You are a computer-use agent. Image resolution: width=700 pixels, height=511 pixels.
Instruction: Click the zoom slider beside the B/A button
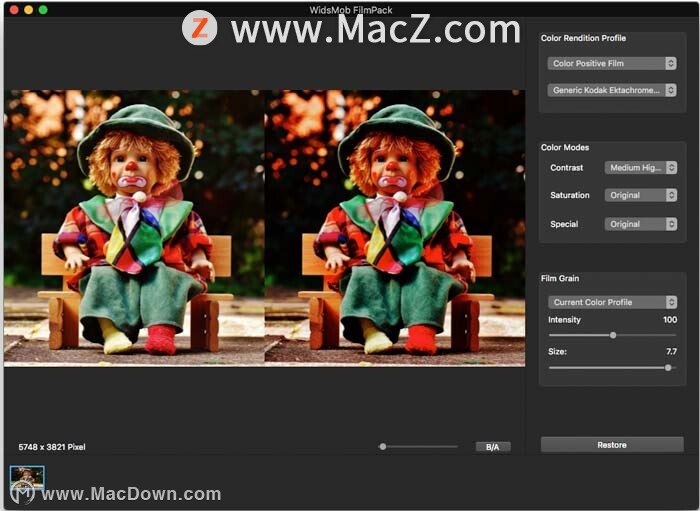pos(418,446)
